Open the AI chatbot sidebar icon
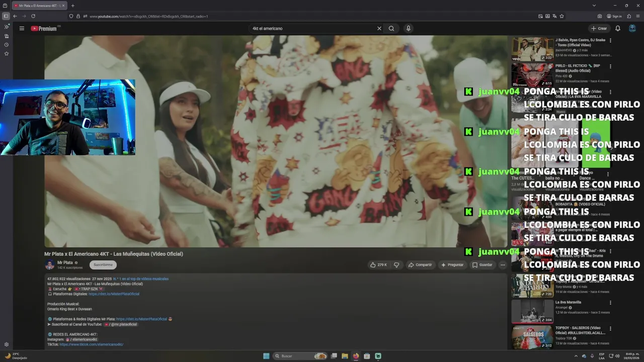 (7, 27)
